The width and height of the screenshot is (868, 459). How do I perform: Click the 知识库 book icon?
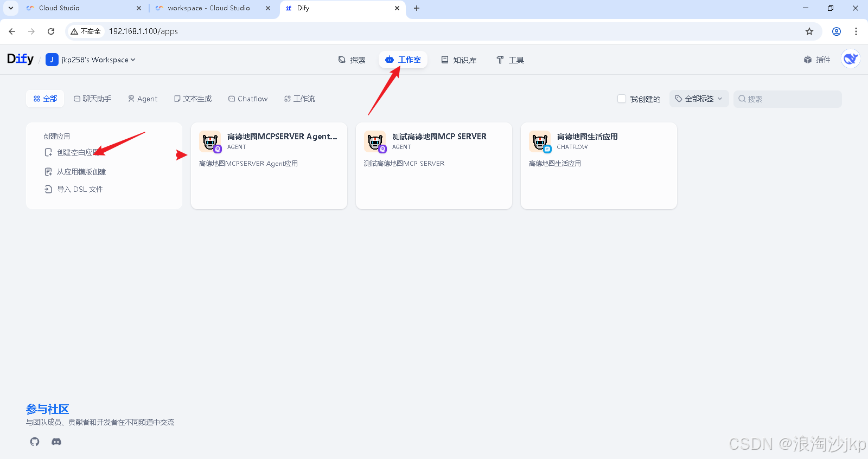coord(445,60)
